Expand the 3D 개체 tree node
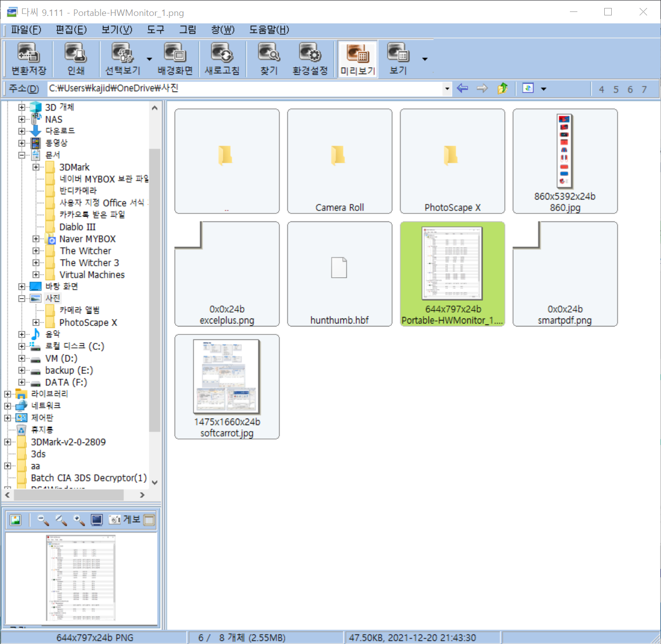 pyautogui.click(x=21, y=107)
